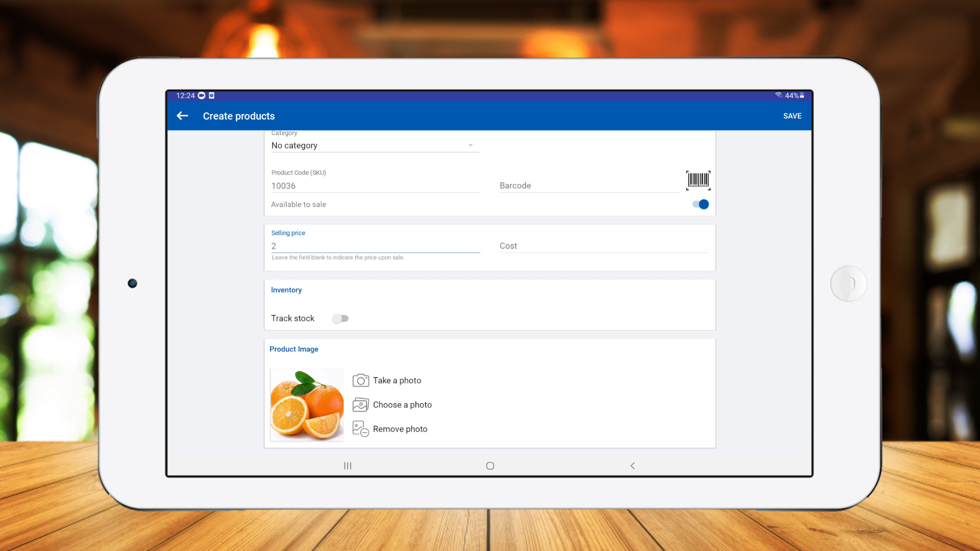Click the Category dropdown arrow
Image resolution: width=980 pixels, height=551 pixels.
pos(471,146)
